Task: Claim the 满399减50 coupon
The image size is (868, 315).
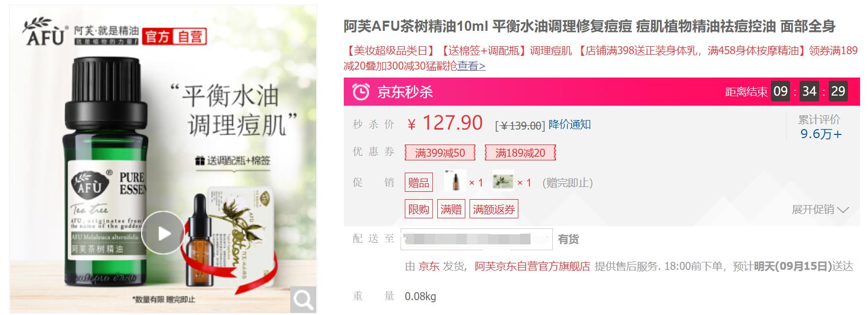Action: point(440,153)
